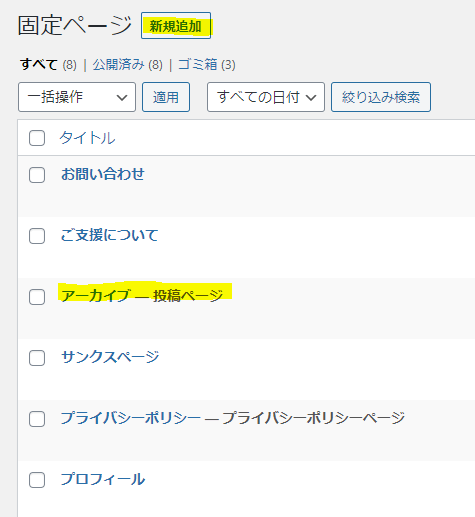Open the ゴミ箱 filter link
The width and height of the screenshot is (475, 517).
click(197, 64)
